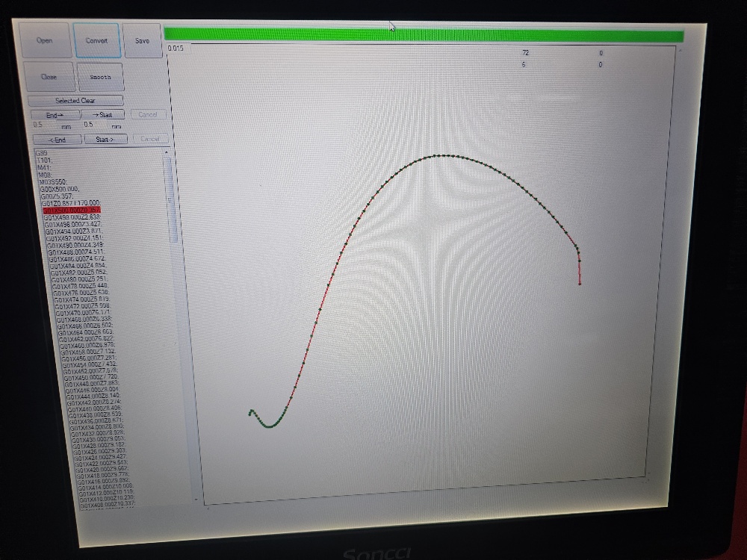This screenshot has height=560, width=747.
Task: Select the G01X494.000Z3.871 line
Action: pyautogui.click(x=74, y=231)
